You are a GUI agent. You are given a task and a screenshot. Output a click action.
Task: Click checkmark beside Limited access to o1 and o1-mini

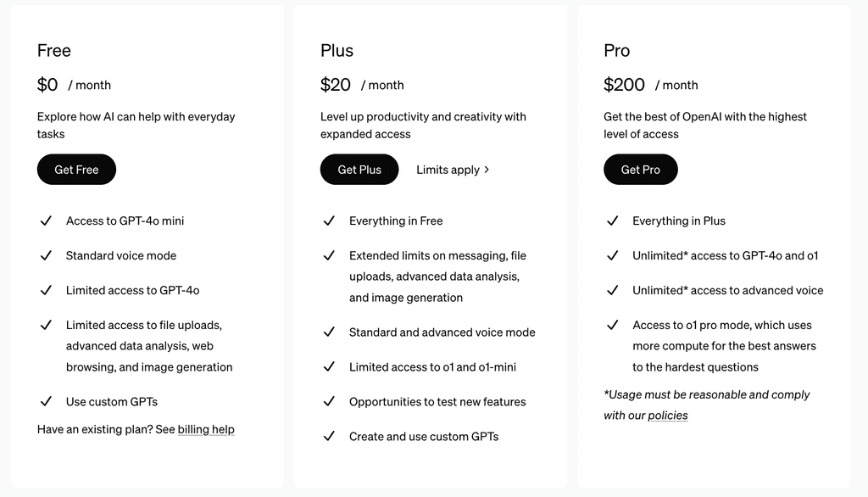(x=330, y=367)
